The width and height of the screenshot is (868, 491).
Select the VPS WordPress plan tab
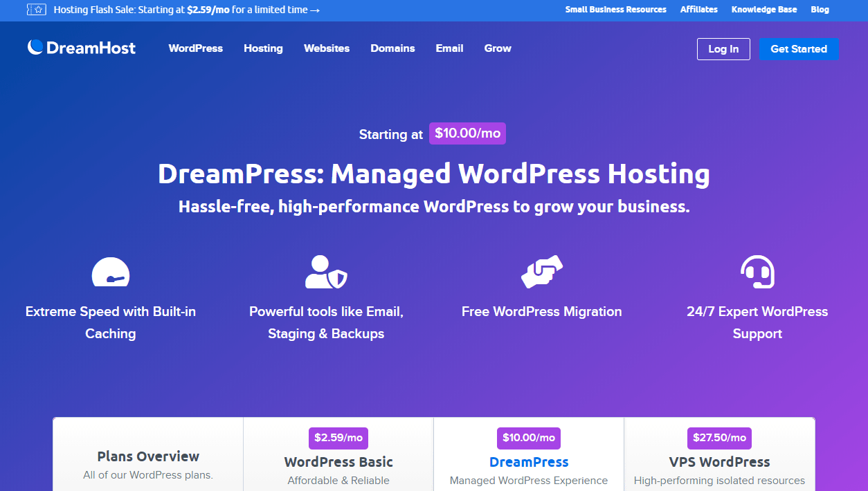[719, 454]
